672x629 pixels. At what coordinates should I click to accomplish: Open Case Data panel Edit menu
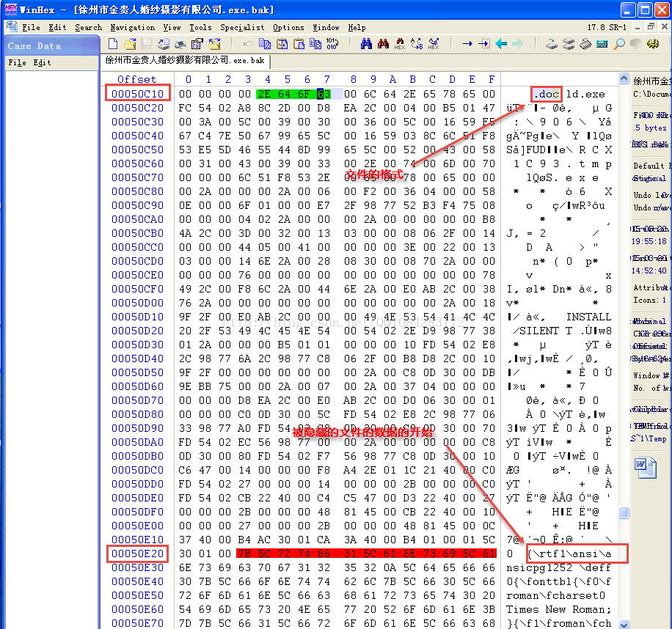42,62
